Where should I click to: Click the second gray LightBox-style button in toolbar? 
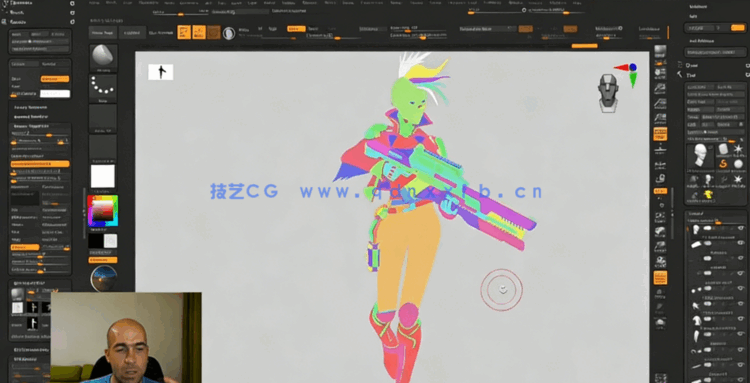tap(132, 33)
